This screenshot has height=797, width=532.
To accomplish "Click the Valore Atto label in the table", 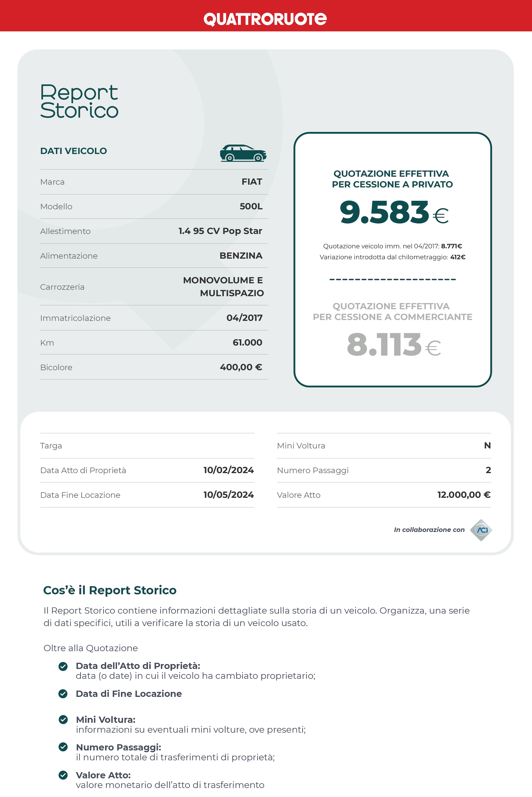I will click(x=298, y=495).
